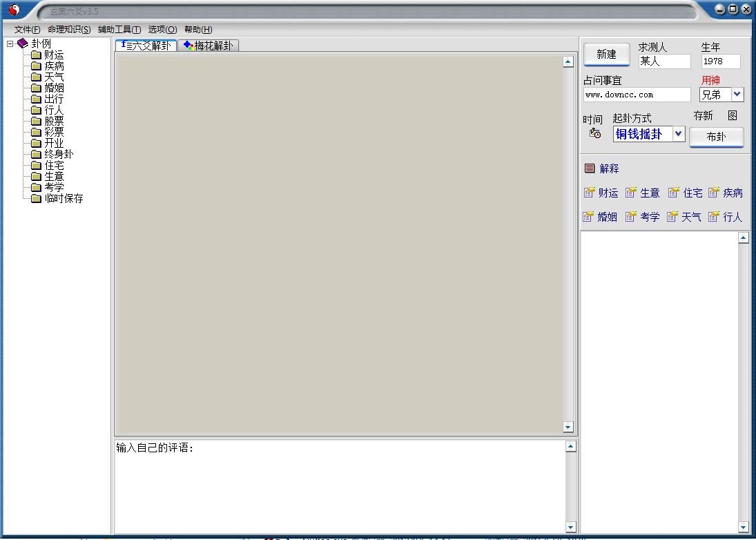
Task: Click the 行人 note icon in right panel
Action: (x=714, y=217)
